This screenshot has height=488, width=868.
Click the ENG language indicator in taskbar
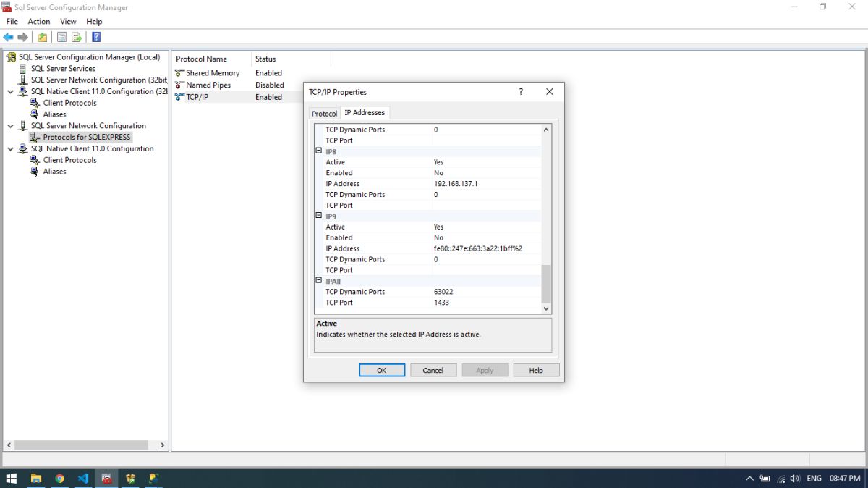point(814,479)
